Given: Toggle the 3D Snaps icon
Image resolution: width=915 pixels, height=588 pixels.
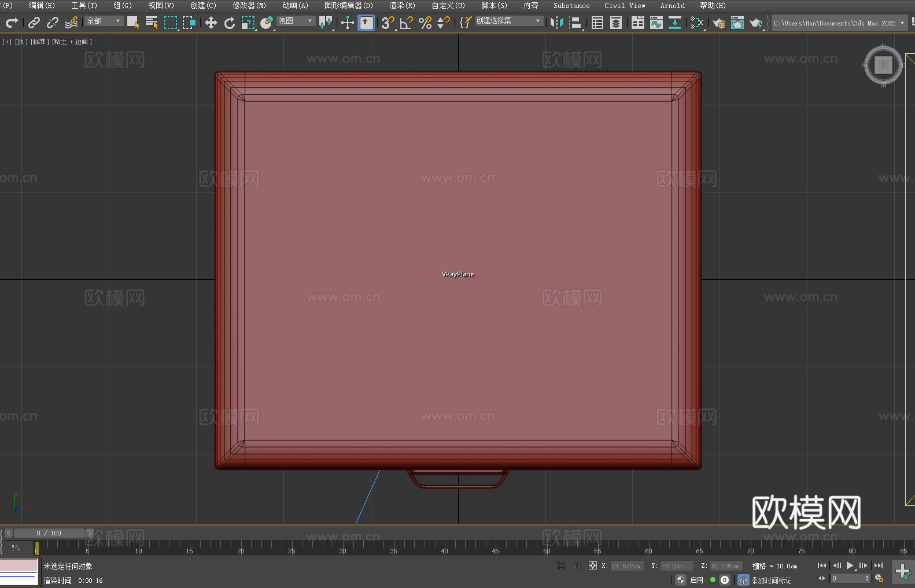Looking at the screenshot, I should click(388, 23).
